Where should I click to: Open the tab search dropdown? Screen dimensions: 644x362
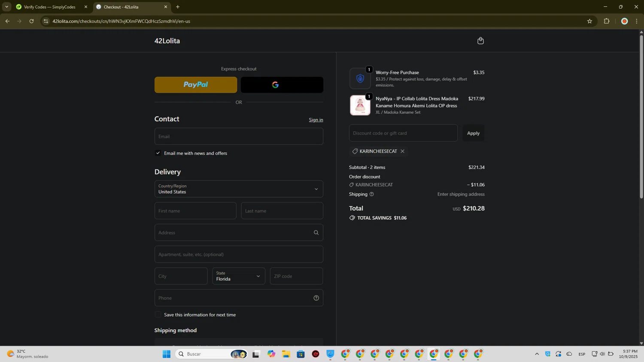pyautogui.click(x=6, y=7)
